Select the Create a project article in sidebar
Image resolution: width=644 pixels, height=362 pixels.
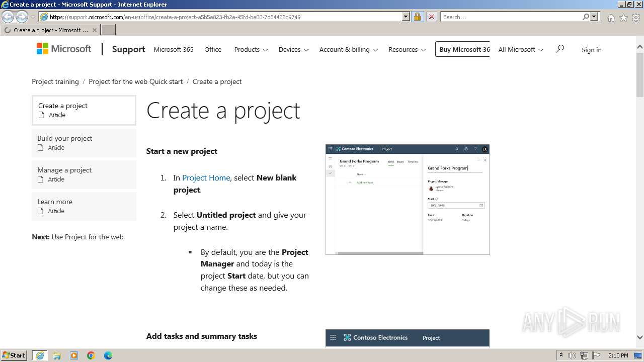coord(84,110)
